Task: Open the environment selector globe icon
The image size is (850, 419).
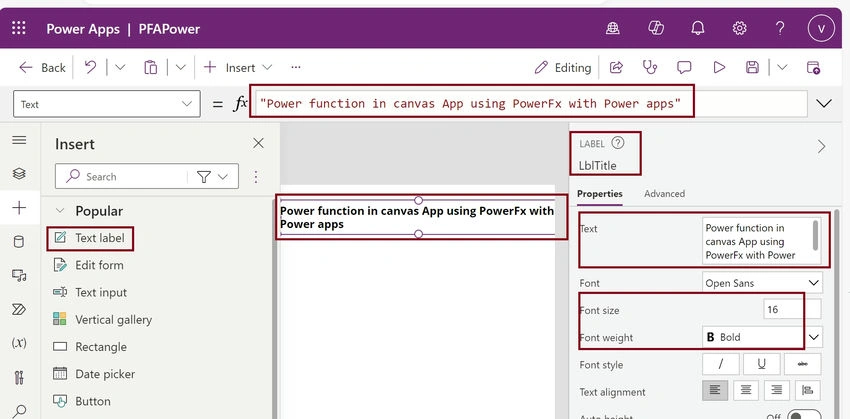Action: pos(613,28)
